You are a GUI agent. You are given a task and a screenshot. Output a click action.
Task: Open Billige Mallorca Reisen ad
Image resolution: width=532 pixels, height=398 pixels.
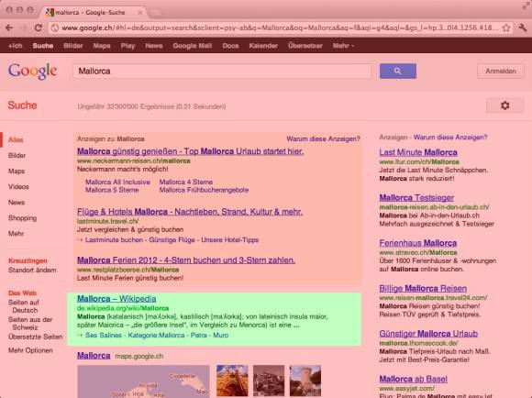click(x=423, y=288)
